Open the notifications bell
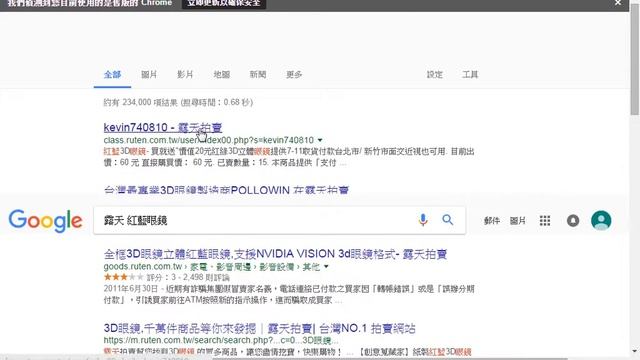 (x=573, y=221)
